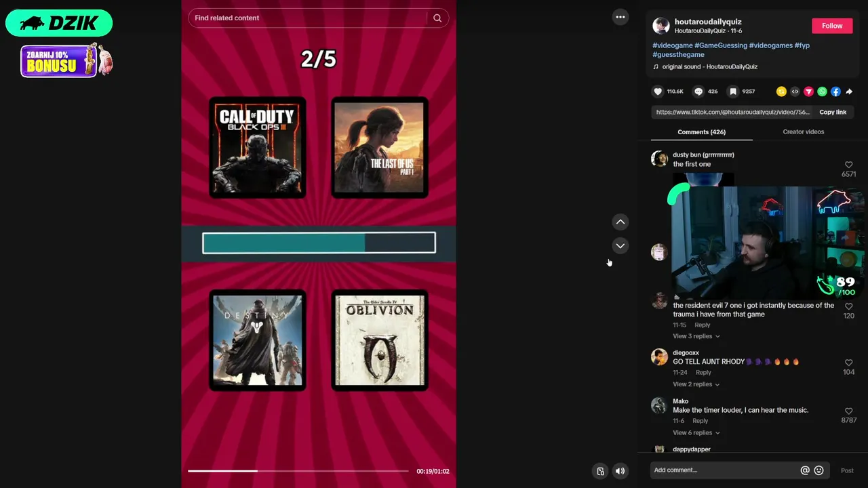
Task: Click the Post comment button
Action: [847, 470]
